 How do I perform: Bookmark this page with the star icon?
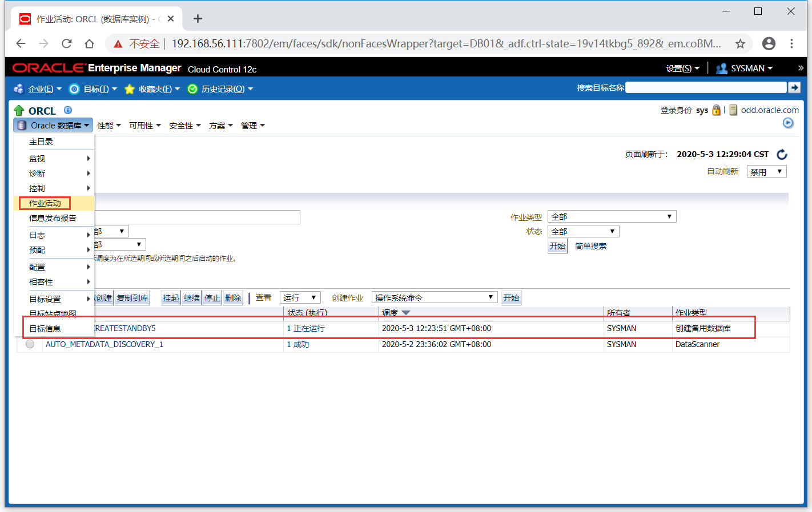[740, 43]
